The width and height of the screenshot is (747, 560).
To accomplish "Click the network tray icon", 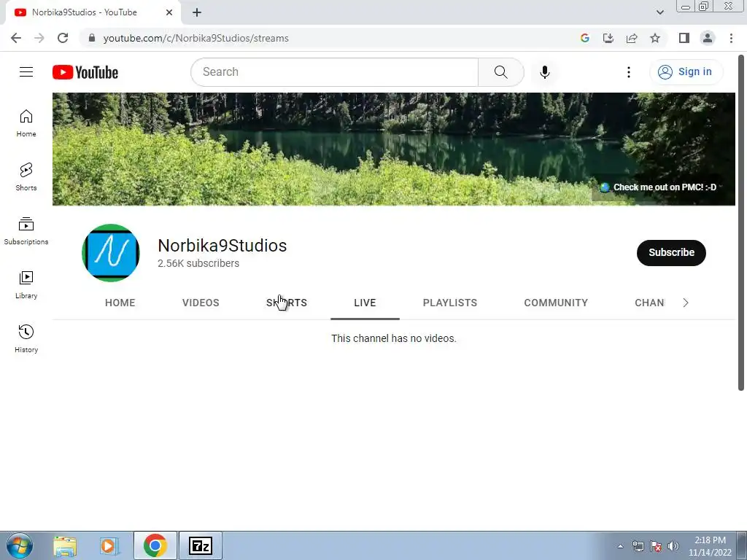I will [638, 546].
